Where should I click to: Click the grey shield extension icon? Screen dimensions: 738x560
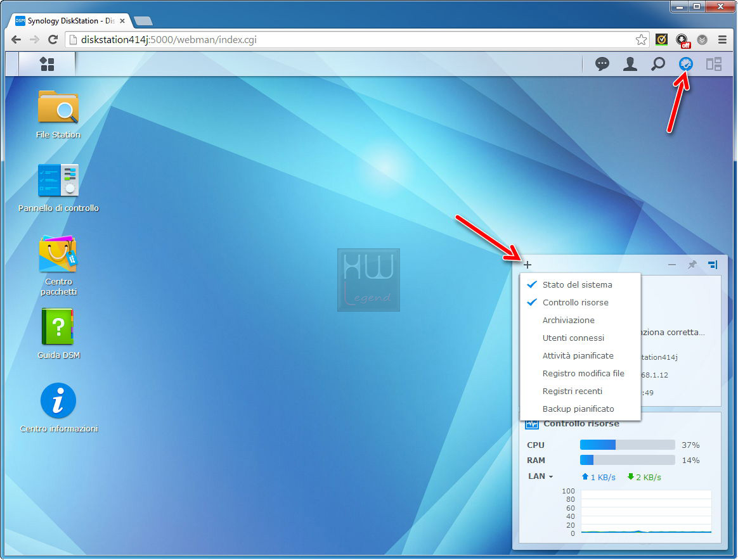click(x=702, y=40)
